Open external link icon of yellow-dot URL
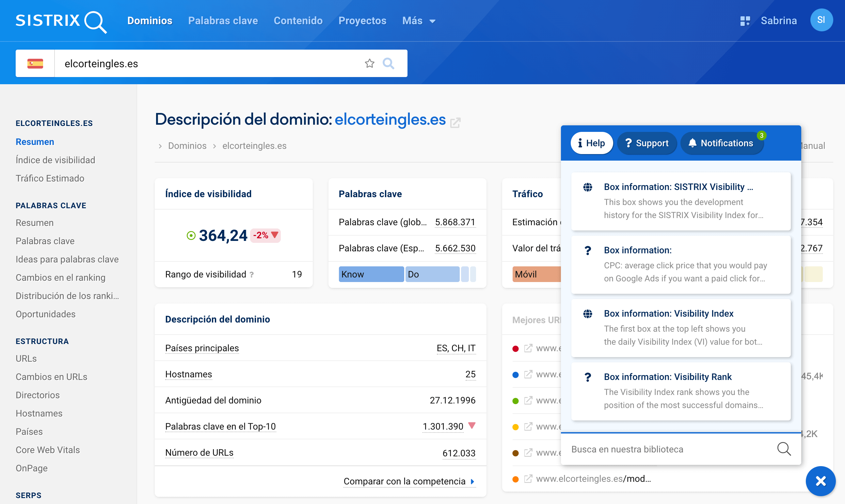 [528, 427]
